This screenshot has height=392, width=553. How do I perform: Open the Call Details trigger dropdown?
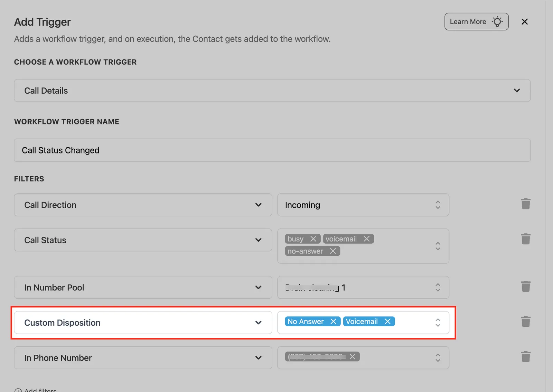[272, 91]
